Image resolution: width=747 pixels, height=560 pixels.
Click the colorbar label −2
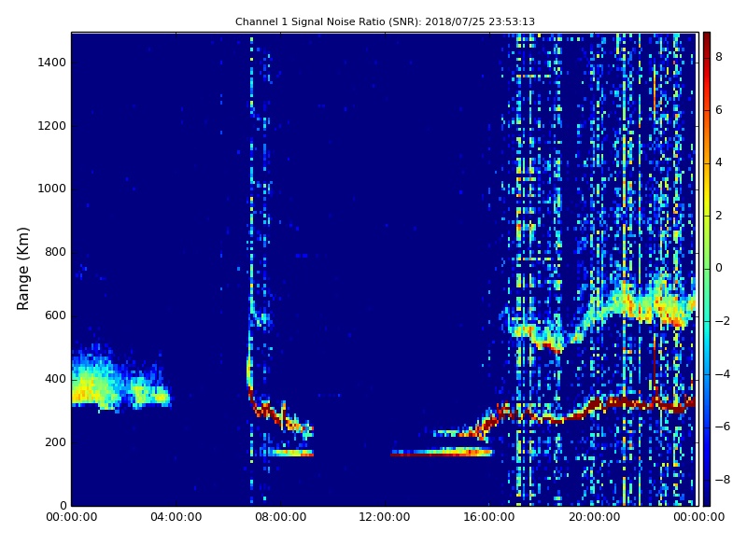coord(723,321)
